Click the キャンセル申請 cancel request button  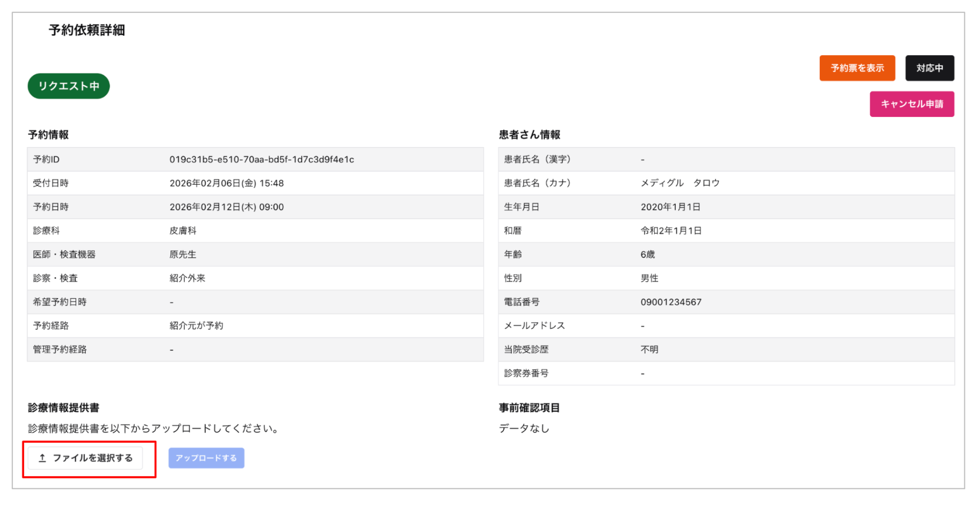tap(912, 104)
